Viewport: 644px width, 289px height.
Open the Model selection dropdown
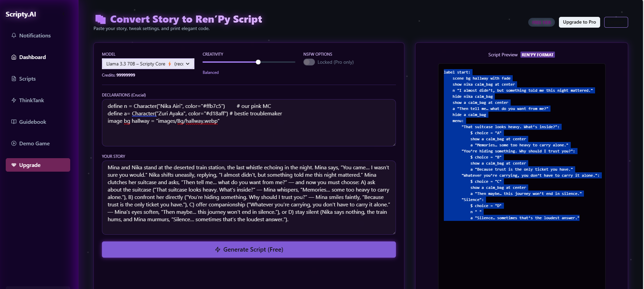point(148,64)
